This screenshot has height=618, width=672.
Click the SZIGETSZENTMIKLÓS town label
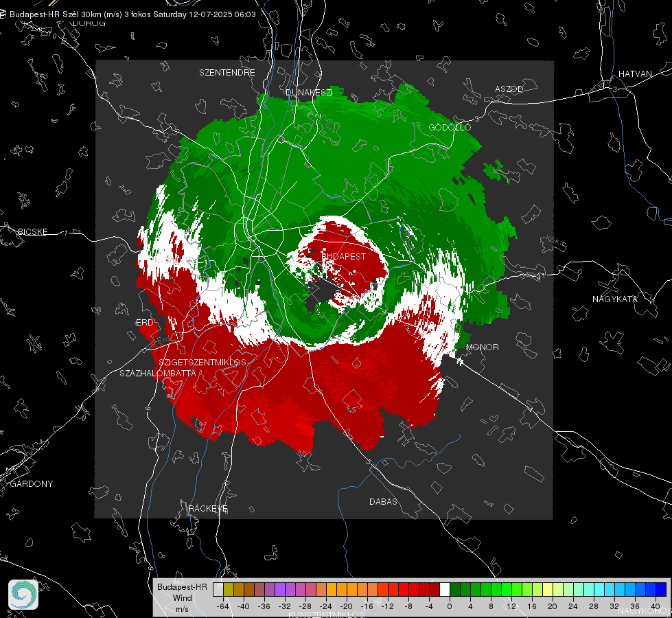click(202, 362)
